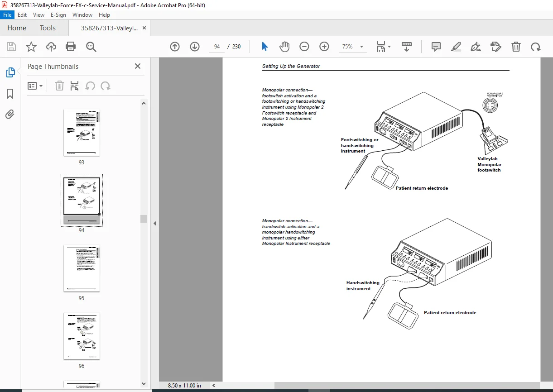553x392 pixels.
Task: Delete selected thumbnail pages trash icon
Action: point(59,86)
